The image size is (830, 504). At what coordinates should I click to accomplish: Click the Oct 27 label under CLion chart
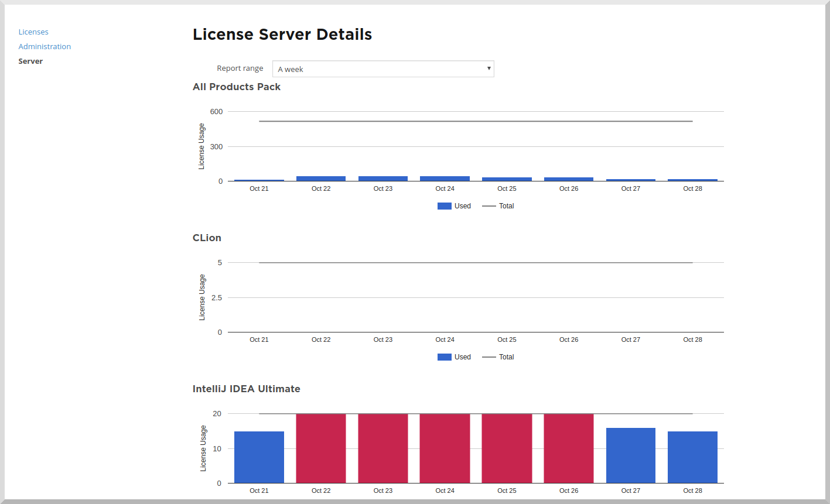tap(631, 340)
